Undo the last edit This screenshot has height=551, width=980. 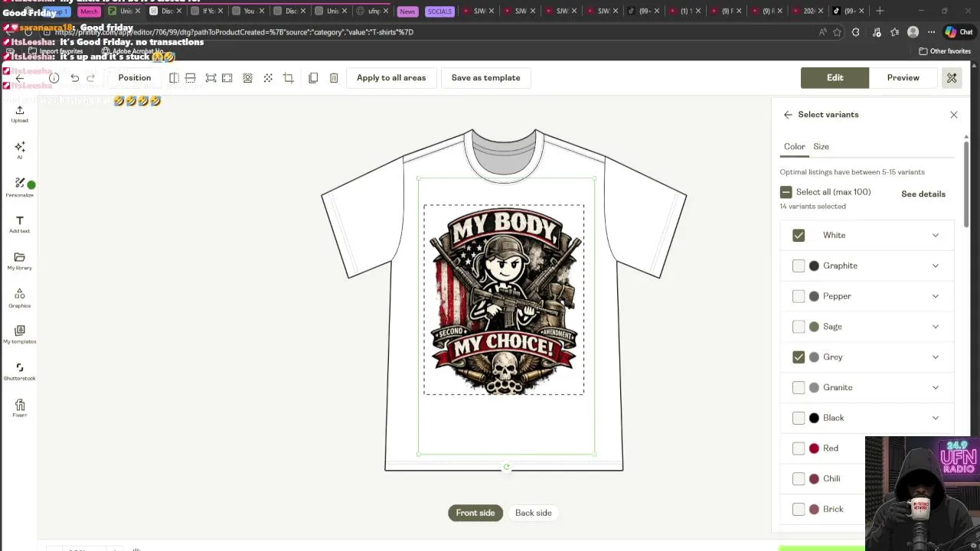pyautogui.click(x=74, y=78)
